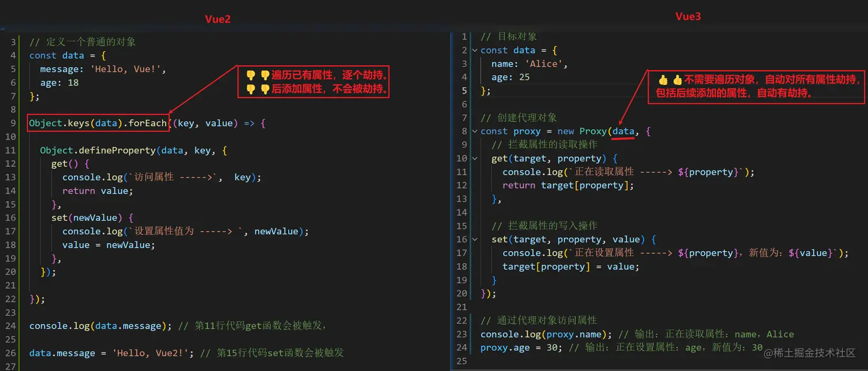Click the 'target[property] = value;' line
The width and height of the screenshot is (868, 371).
coord(571,266)
